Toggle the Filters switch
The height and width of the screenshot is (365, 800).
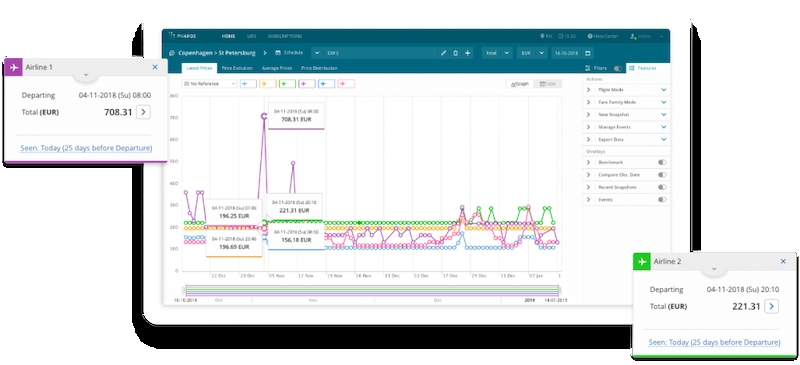[618, 68]
